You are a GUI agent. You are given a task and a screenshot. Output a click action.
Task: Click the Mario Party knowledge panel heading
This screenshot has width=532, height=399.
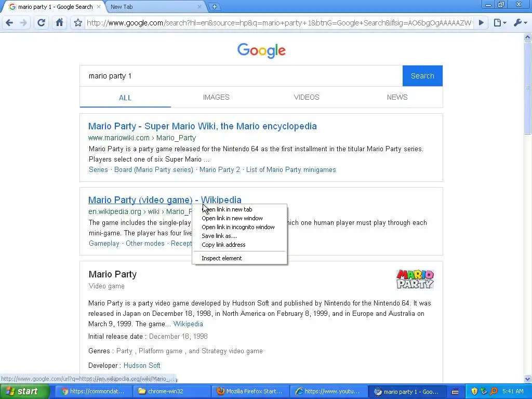click(x=112, y=274)
